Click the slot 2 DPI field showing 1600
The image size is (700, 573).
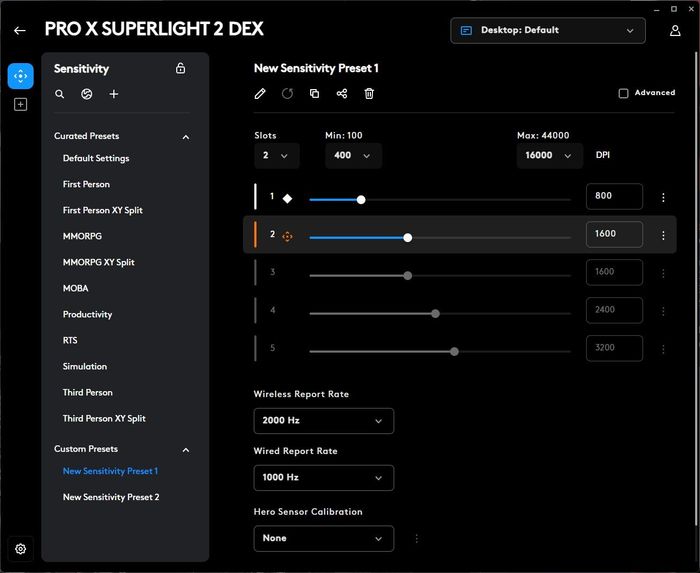point(614,234)
